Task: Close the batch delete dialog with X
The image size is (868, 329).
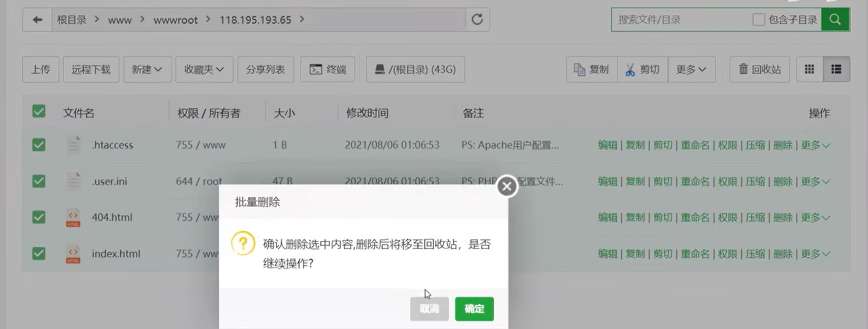Action: click(507, 186)
